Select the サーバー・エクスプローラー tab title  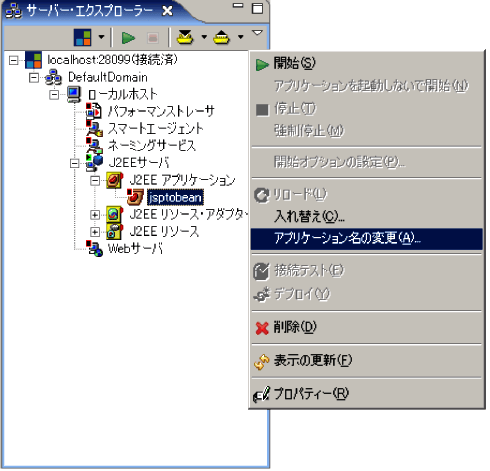tap(90, 11)
